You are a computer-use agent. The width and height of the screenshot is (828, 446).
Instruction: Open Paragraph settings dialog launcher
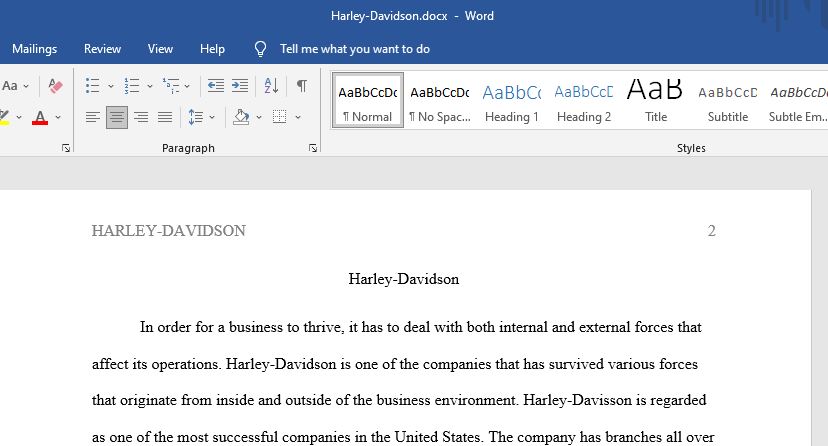click(x=313, y=148)
